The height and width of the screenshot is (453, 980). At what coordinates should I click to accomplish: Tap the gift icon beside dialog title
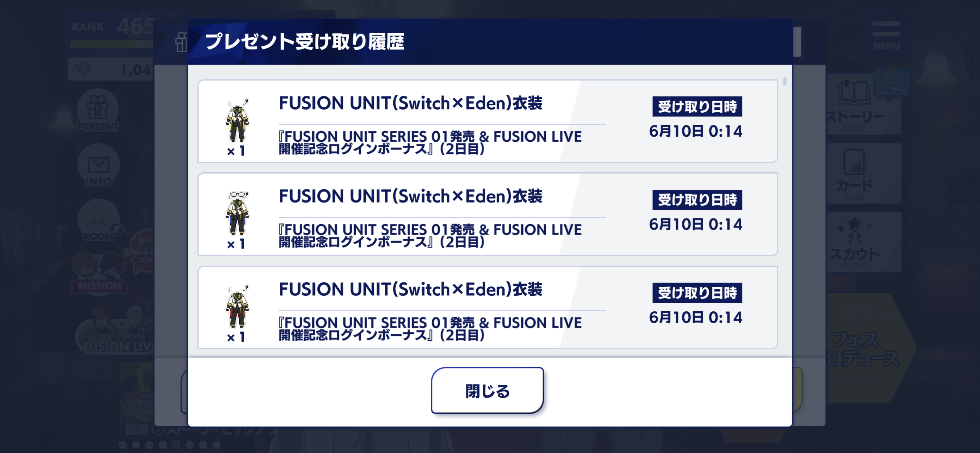point(181,42)
